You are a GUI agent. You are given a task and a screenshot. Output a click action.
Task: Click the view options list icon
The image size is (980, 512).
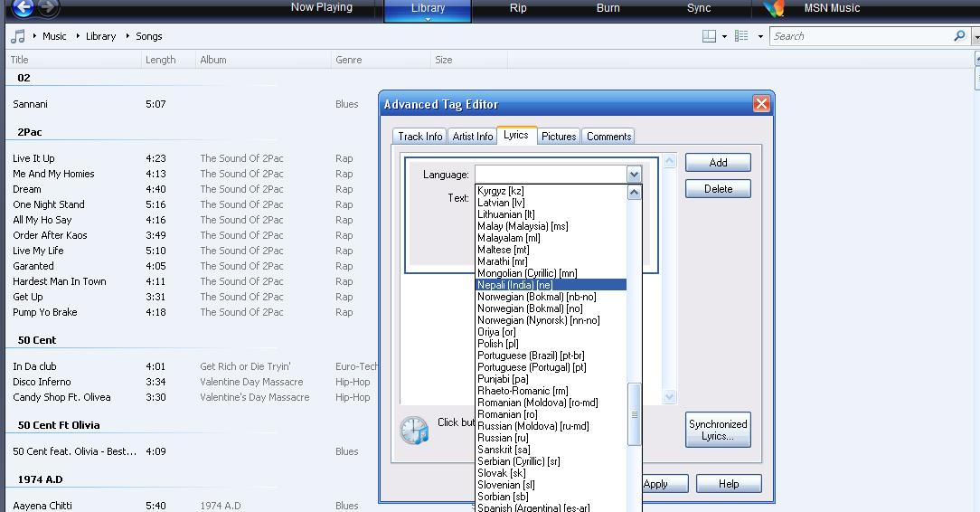(x=741, y=36)
